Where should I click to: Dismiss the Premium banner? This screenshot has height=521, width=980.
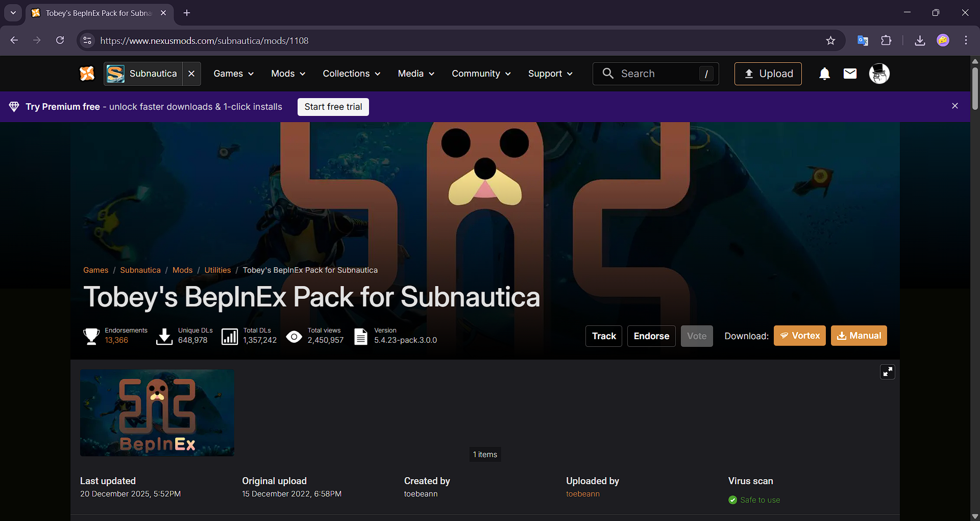(955, 106)
